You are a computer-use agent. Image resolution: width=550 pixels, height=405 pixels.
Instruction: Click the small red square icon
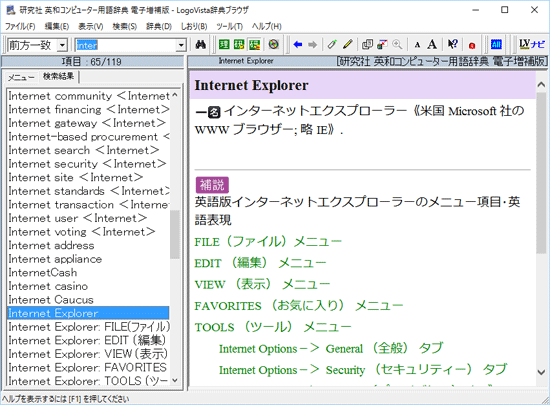(x=472, y=45)
